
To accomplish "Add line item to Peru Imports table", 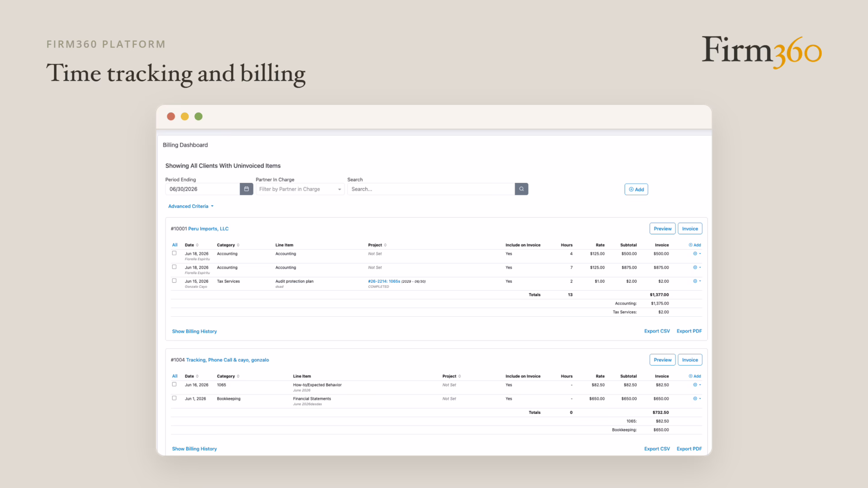I will (695, 245).
